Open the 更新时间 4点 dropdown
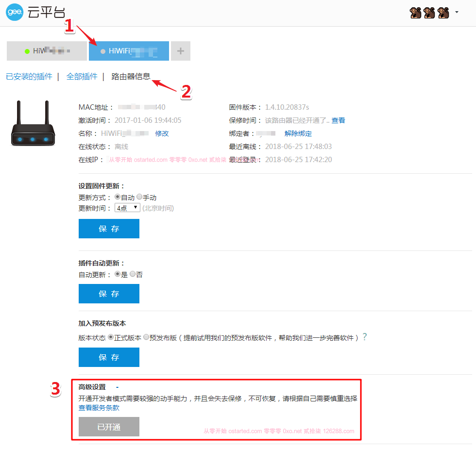The width and height of the screenshot is (476, 449). (x=127, y=208)
